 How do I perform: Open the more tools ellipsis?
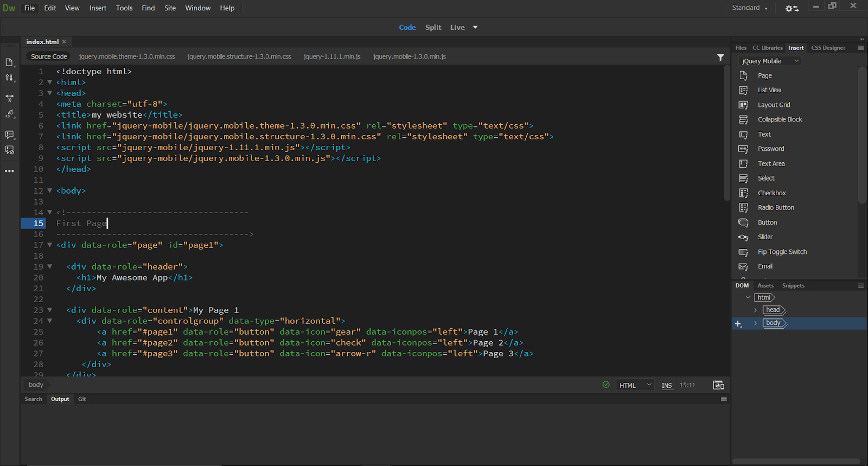click(x=9, y=171)
